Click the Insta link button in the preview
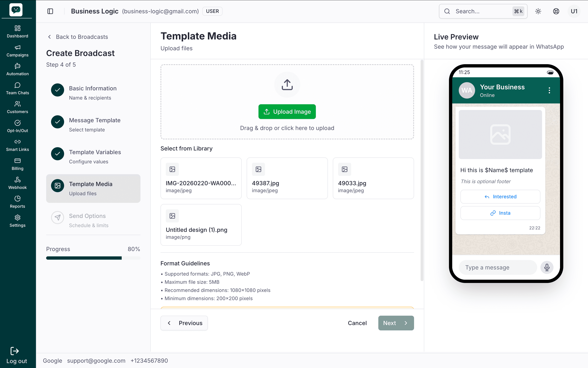 [x=500, y=213]
